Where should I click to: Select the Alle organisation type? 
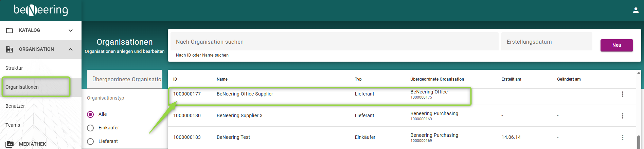90,114
